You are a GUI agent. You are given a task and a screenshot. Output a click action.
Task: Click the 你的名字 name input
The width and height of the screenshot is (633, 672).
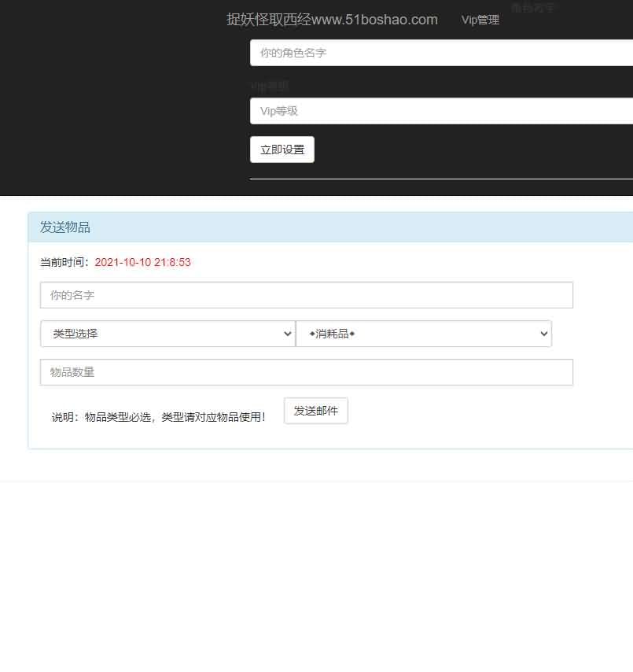click(x=307, y=295)
